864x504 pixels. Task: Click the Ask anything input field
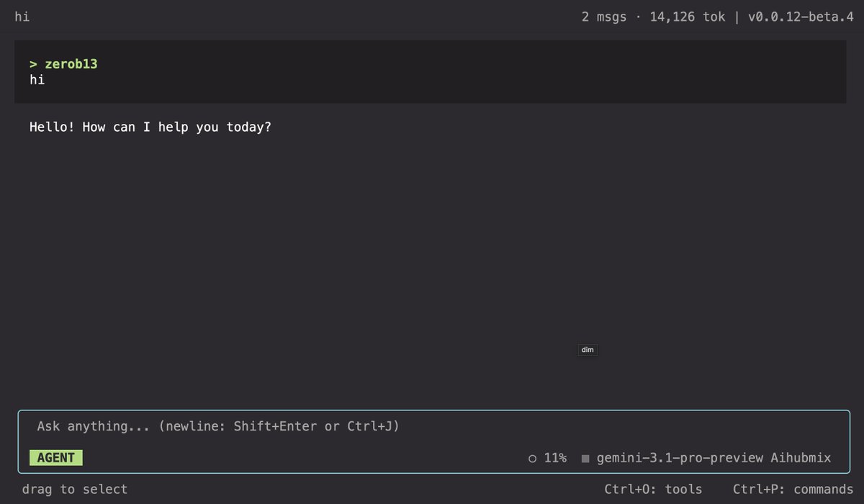(x=216, y=426)
